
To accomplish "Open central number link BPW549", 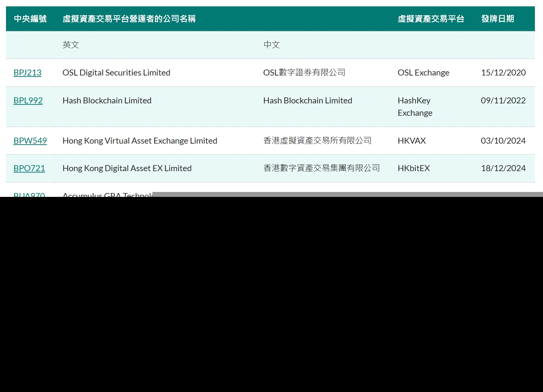I will click(x=30, y=141).
